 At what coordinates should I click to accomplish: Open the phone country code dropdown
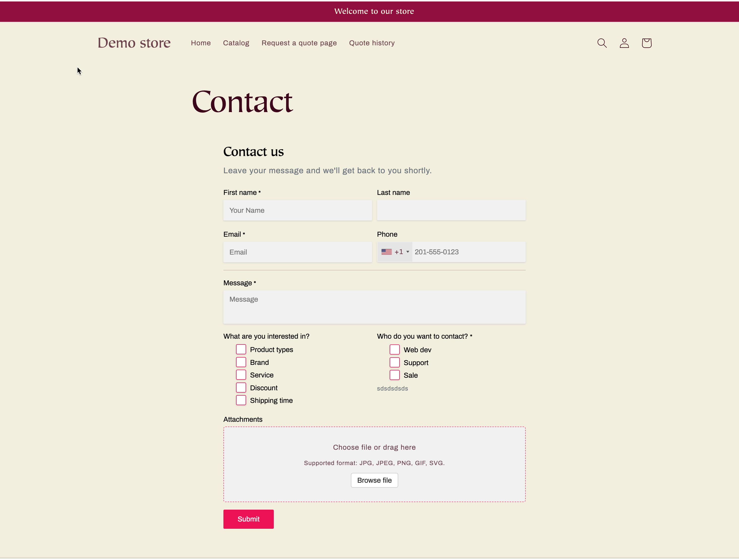tap(395, 252)
